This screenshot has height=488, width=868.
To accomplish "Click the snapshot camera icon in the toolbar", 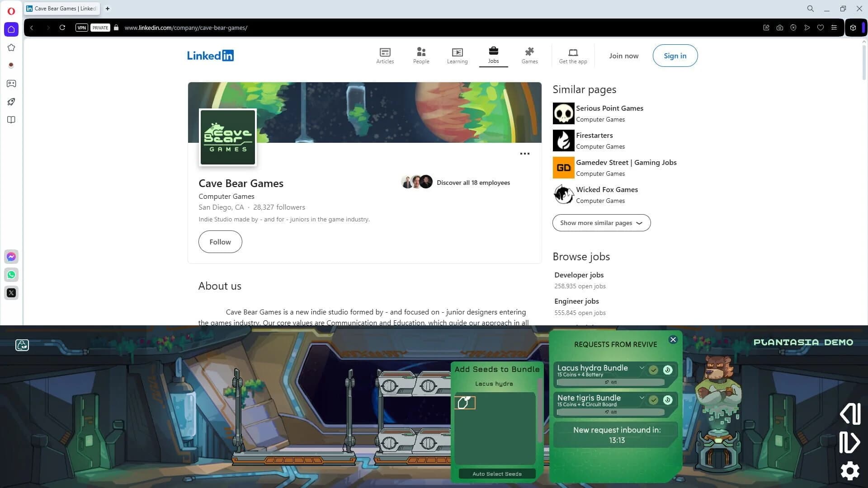I will 779,28.
